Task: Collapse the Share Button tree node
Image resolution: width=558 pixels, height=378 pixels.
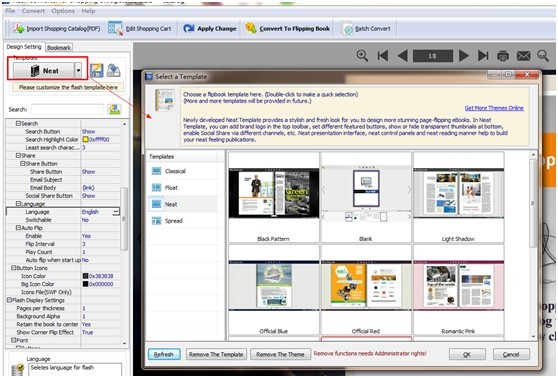Action: coord(22,164)
